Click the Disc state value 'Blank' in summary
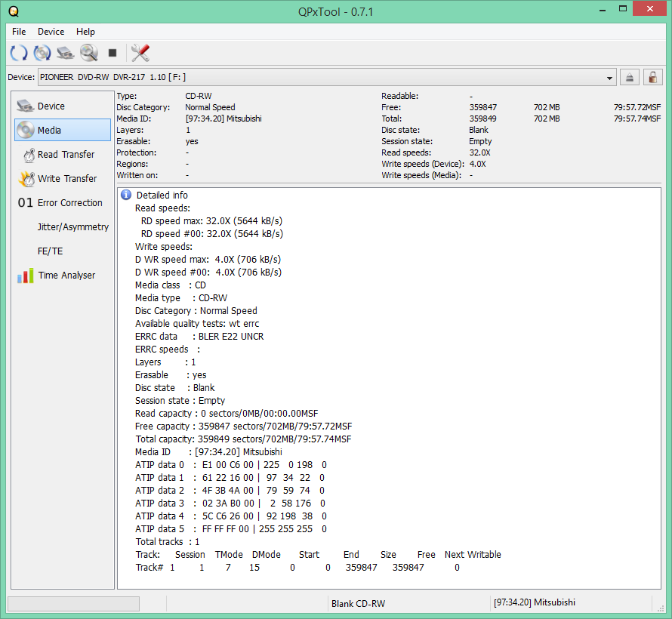The height and width of the screenshot is (619, 672). 479,131
